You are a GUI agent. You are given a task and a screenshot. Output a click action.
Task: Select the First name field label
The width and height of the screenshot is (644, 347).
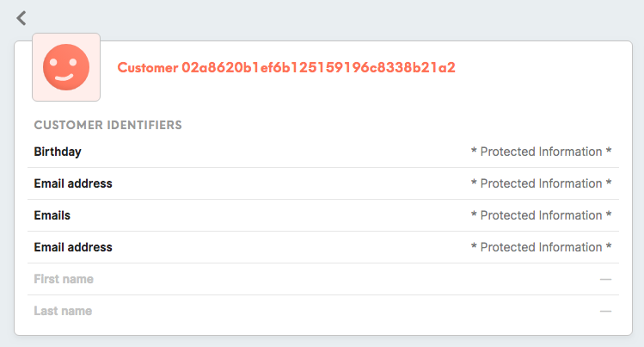(64, 279)
